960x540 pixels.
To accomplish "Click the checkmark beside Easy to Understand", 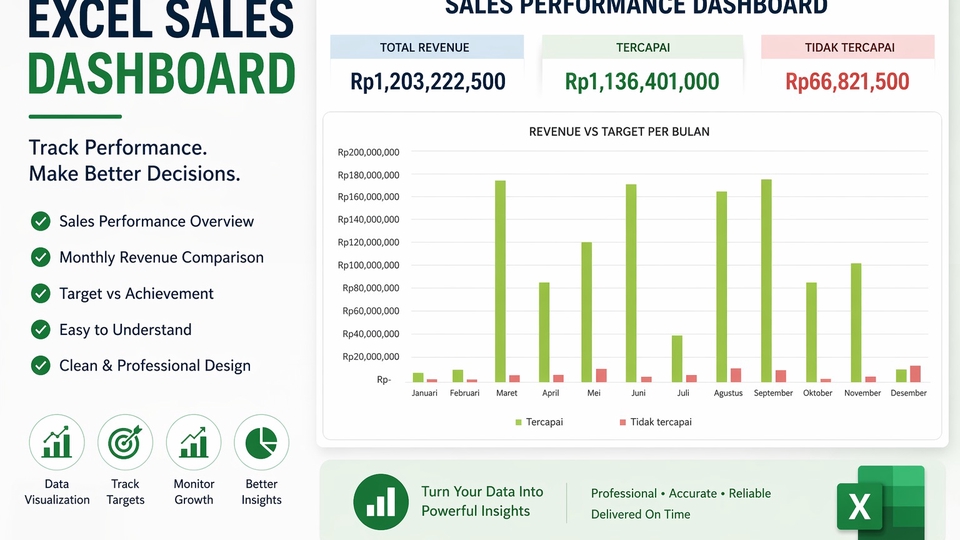I will (x=40, y=329).
